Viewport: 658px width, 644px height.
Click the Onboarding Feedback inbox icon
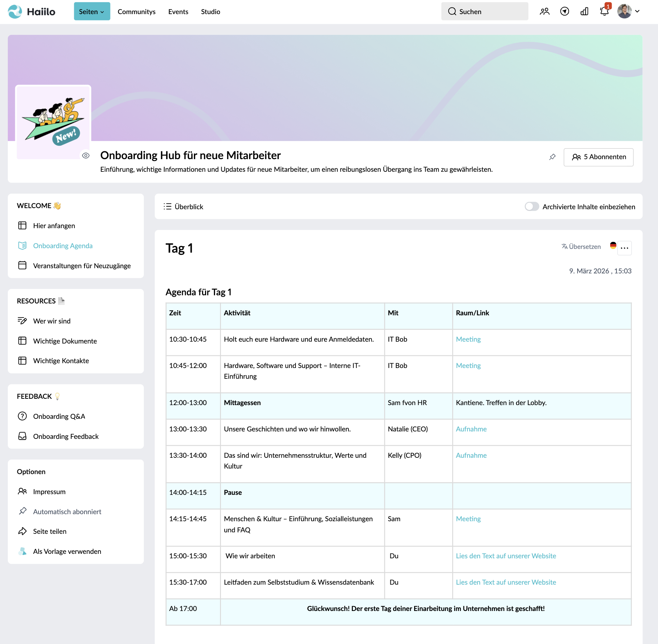(22, 436)
